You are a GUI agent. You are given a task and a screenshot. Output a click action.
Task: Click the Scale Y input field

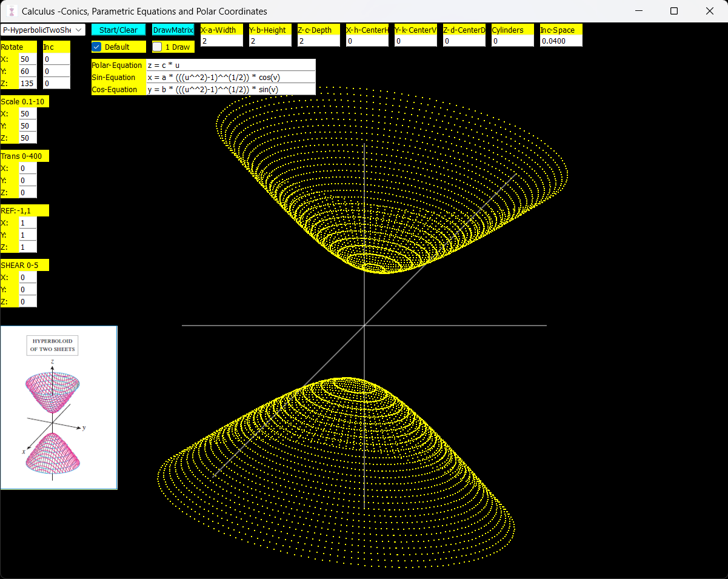click(27, 126)
